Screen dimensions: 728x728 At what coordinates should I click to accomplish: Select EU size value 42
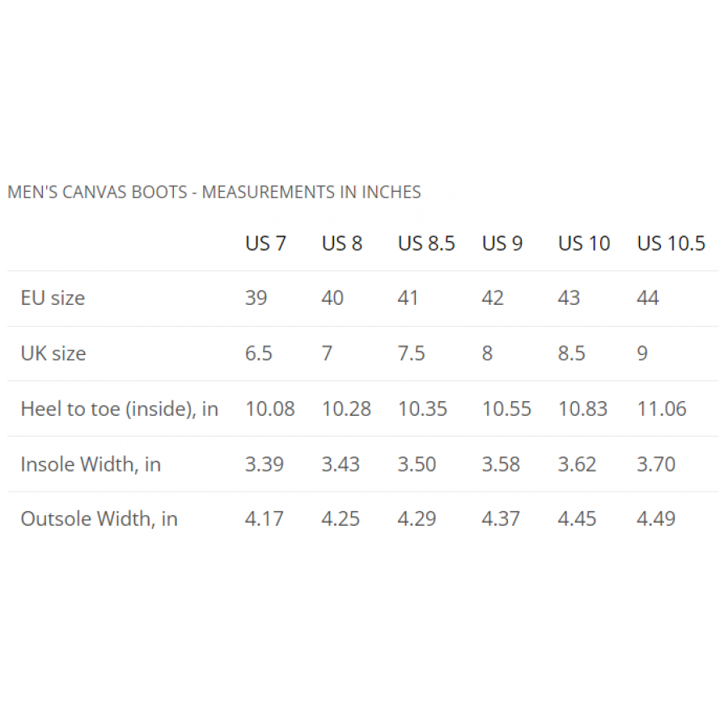[x=493, y=298]
